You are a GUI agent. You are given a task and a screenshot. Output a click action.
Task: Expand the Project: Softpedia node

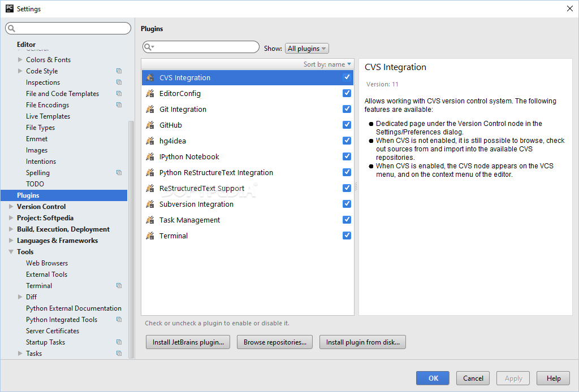pyautogui.click(x=11, y=218)
